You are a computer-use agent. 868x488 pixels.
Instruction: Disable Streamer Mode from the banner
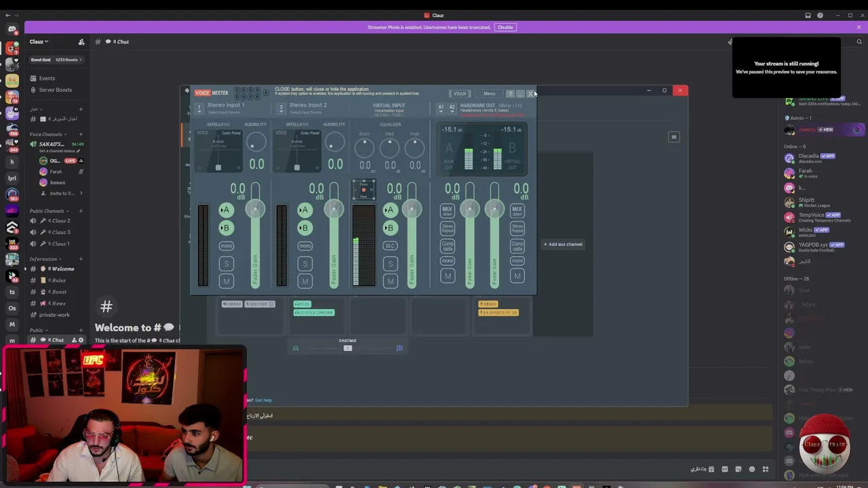point(505,27)
